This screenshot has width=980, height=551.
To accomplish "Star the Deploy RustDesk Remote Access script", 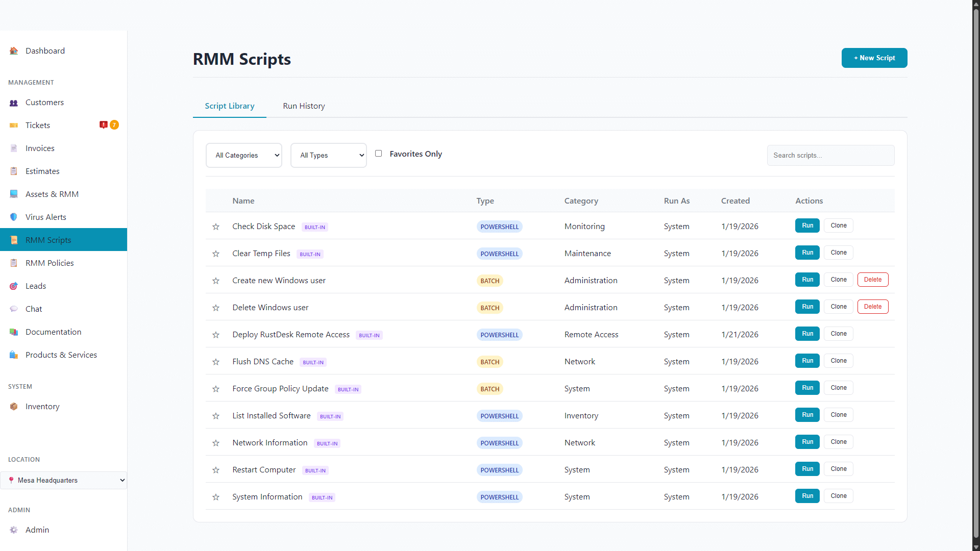I will 216,335.
